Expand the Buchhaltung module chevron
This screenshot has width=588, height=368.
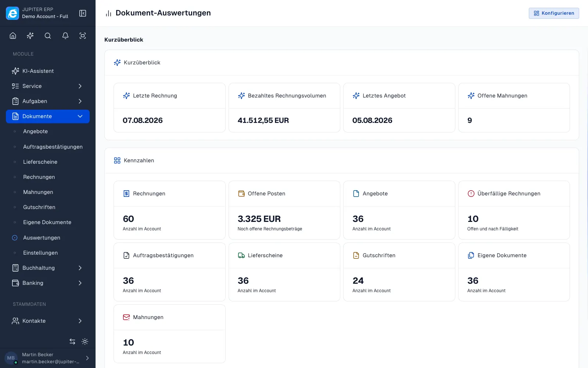pyautogui.click(x=80, y=268)
